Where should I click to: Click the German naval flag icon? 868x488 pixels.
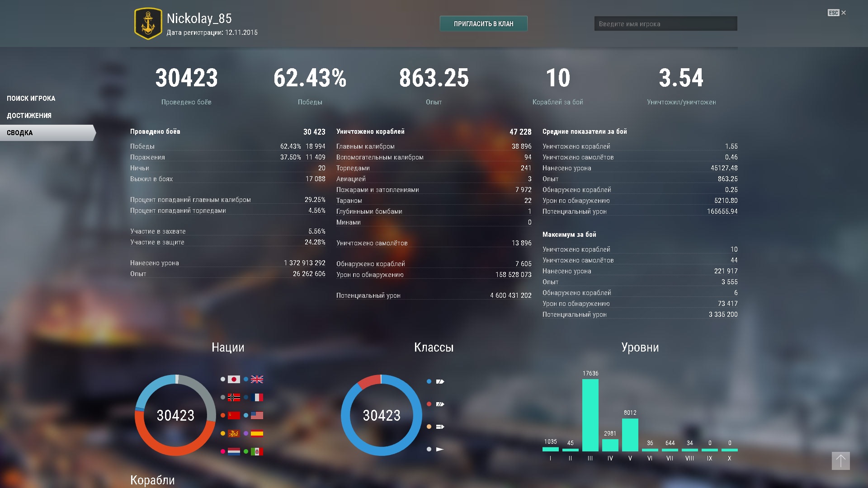click(234, 398)
